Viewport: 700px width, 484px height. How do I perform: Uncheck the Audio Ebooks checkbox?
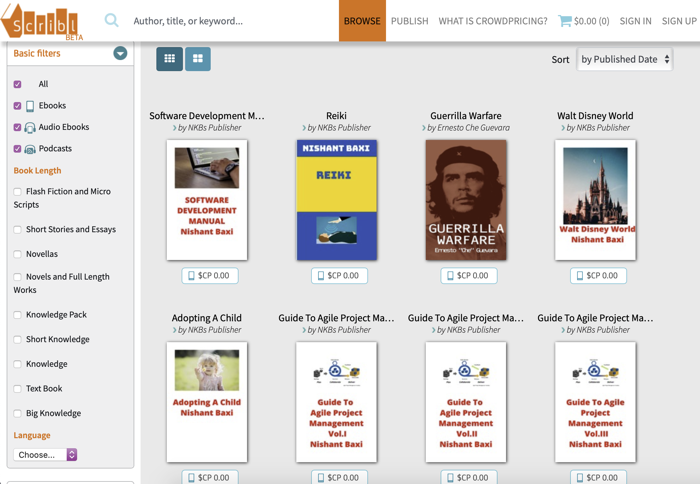(17, 127)
